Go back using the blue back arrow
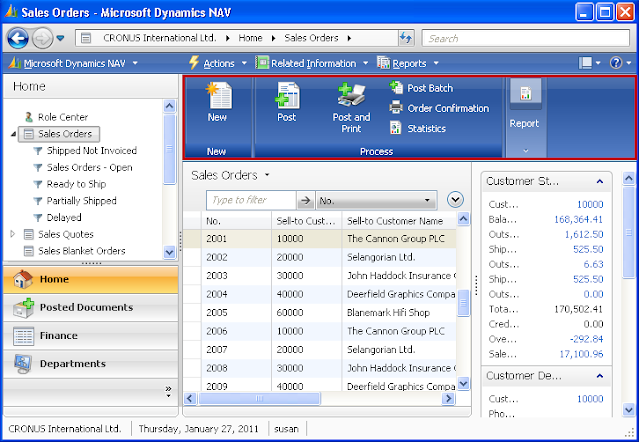The width and height of the screenshot is (639, 442). click(18, 39)
